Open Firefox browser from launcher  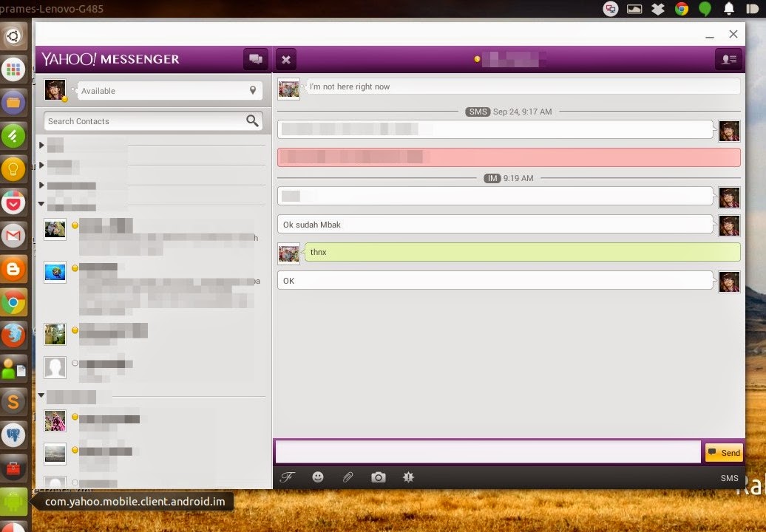[x=13, y=335]
